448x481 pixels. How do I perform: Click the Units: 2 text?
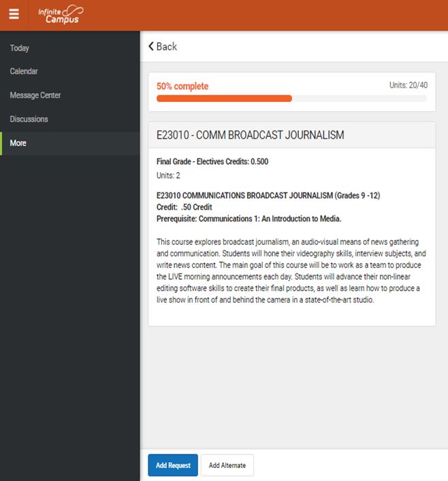168,176
